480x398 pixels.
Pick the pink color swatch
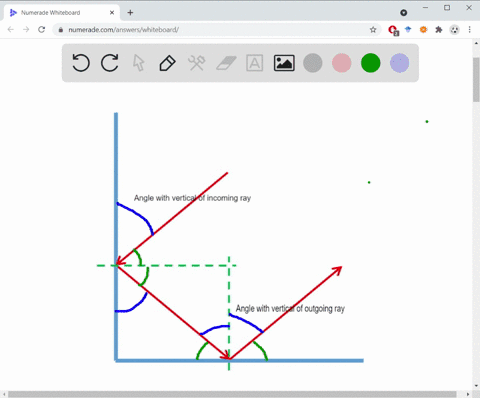pos(342,63)
